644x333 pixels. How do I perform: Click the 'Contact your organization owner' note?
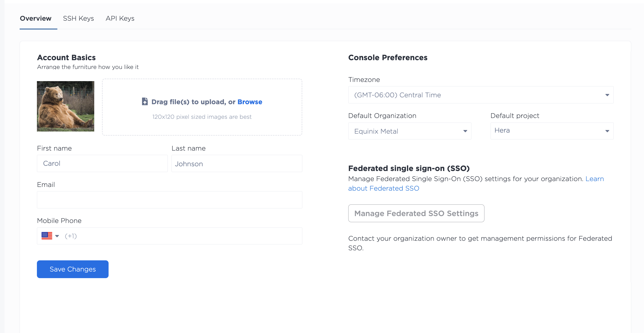pos(480,243)
